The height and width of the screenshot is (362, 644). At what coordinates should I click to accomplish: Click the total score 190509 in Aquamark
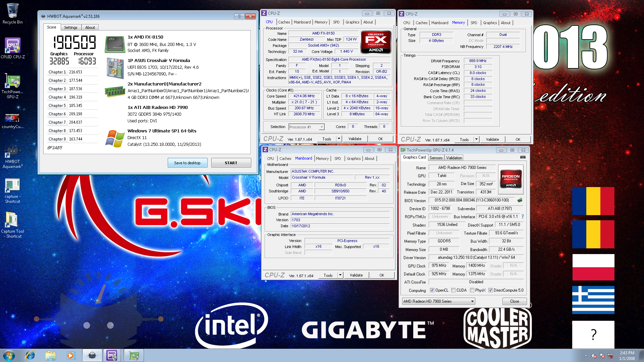click(x=74, y=42)
